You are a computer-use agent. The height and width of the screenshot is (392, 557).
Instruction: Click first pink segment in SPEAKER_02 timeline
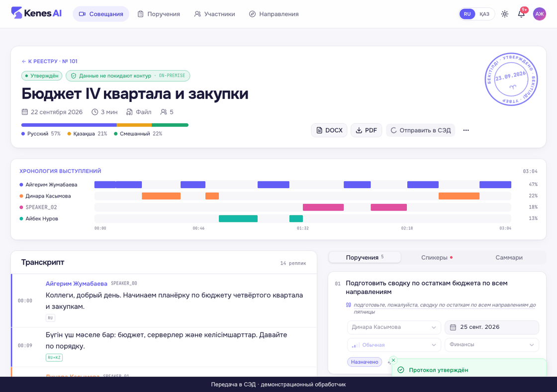[x=323, y=207]
